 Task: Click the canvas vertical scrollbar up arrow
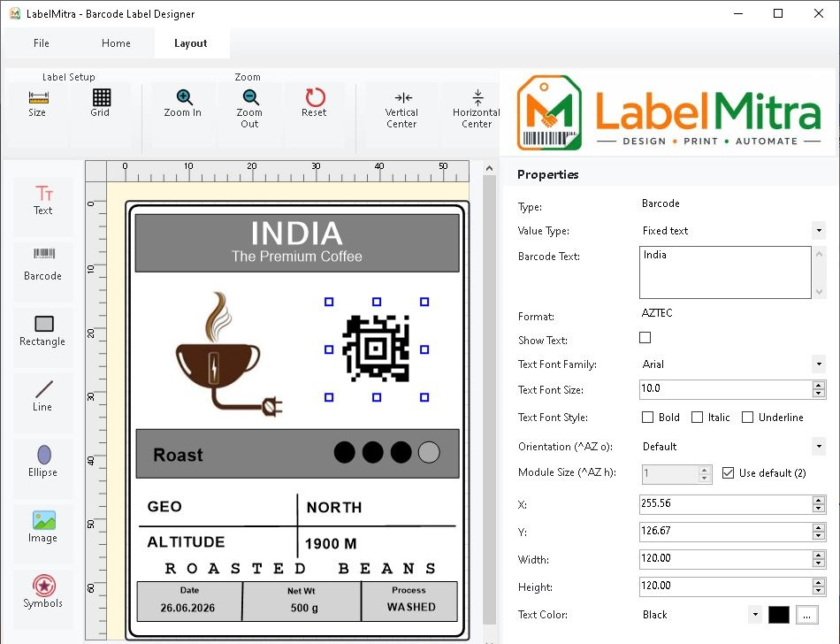click(489, 168)
